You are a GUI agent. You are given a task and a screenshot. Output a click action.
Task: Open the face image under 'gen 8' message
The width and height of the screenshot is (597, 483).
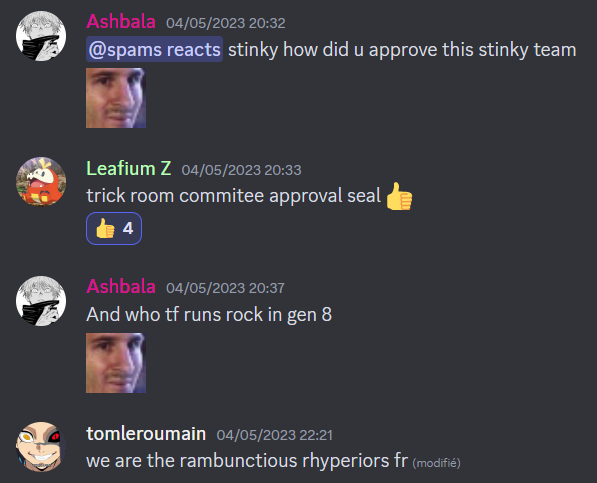116,363
